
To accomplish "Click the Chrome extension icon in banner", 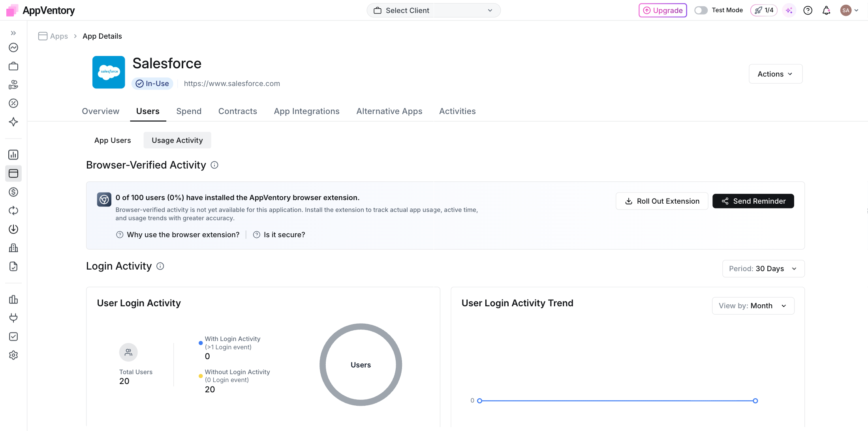I will point(104,200).
